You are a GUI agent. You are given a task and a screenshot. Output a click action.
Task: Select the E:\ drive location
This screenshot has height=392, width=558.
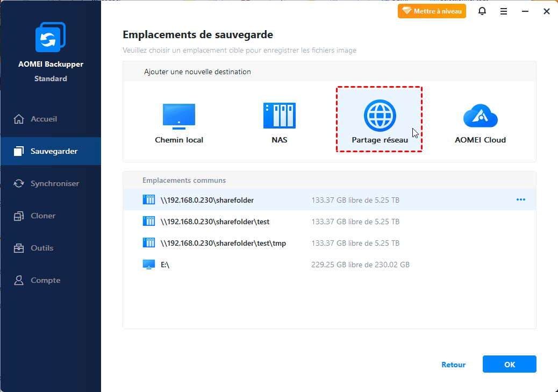(330, 265)
